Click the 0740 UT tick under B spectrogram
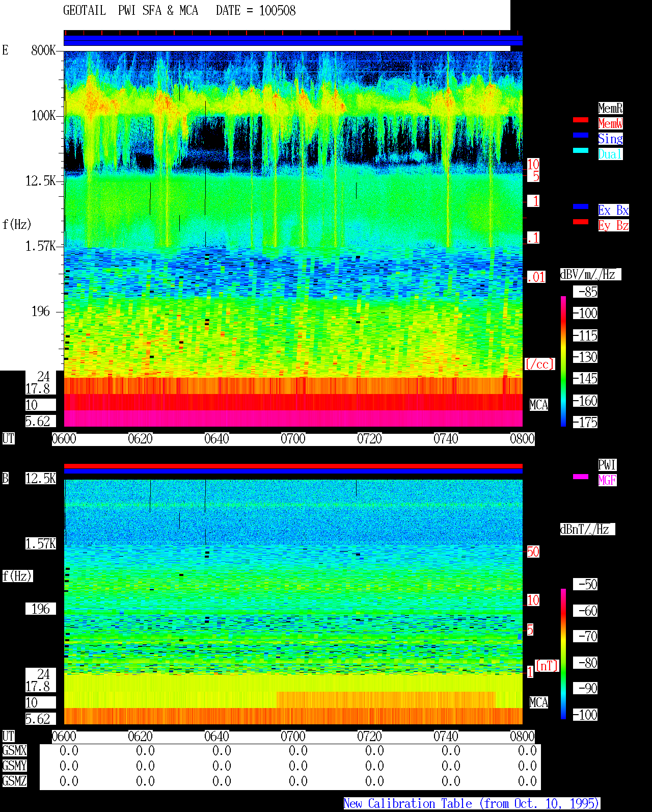 446,737
